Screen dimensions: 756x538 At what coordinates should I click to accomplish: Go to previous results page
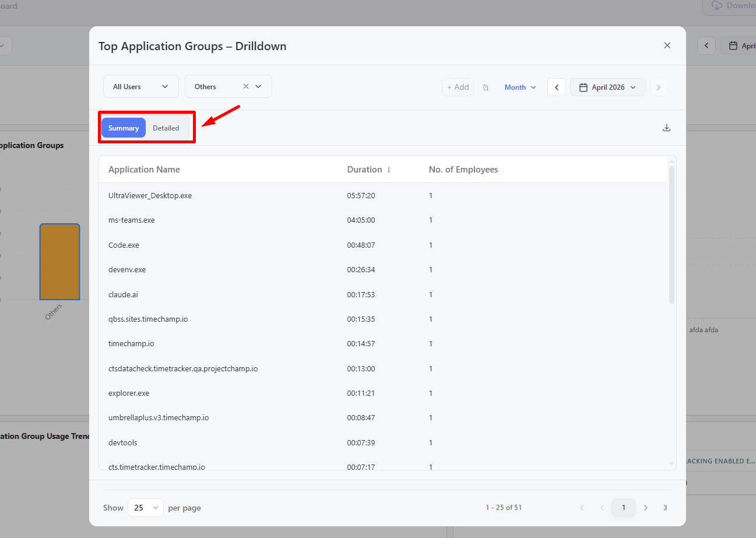[602, 508]
